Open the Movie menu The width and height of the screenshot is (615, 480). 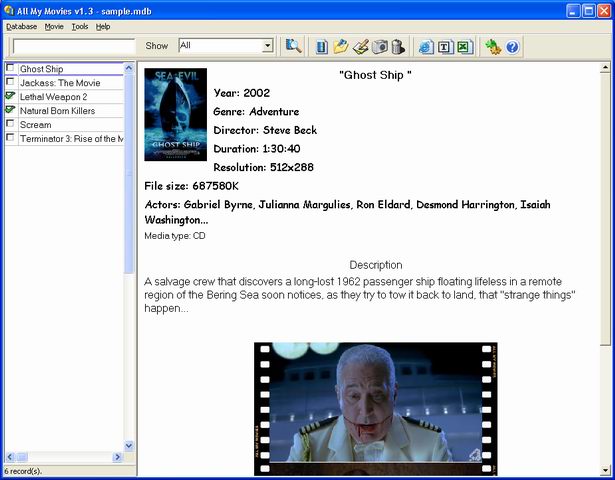click(x=54, y=27)
